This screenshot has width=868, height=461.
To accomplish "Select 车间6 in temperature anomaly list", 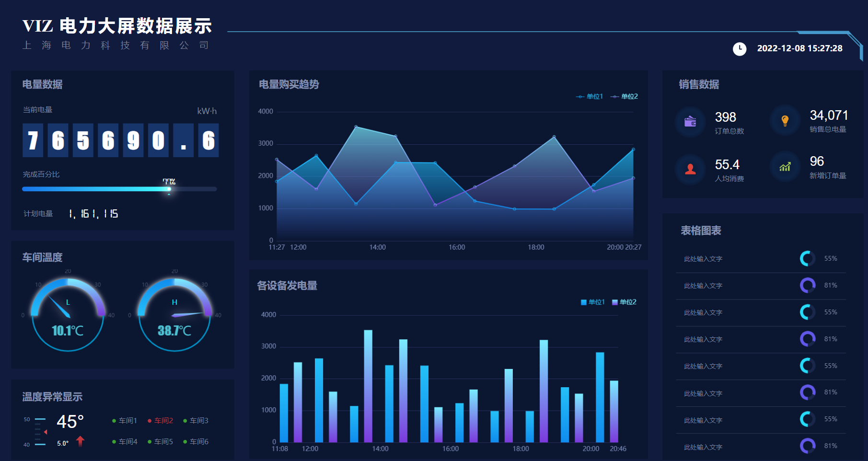I will [196, 442].
